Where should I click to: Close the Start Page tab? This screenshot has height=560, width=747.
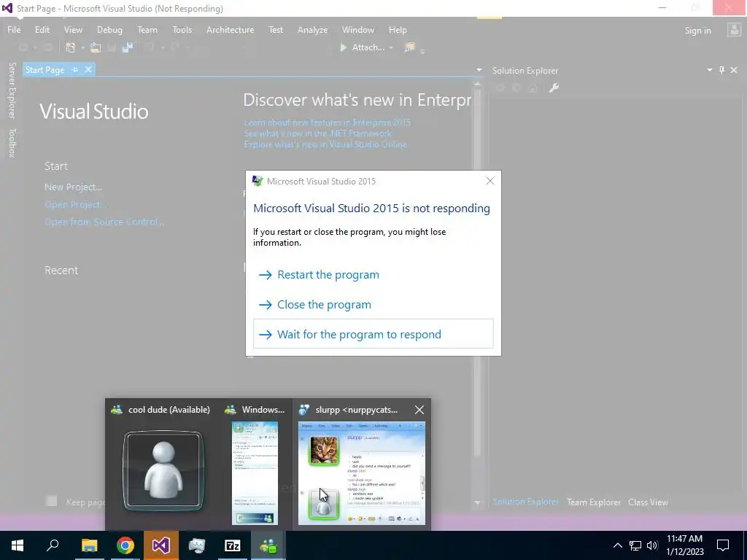88,69
